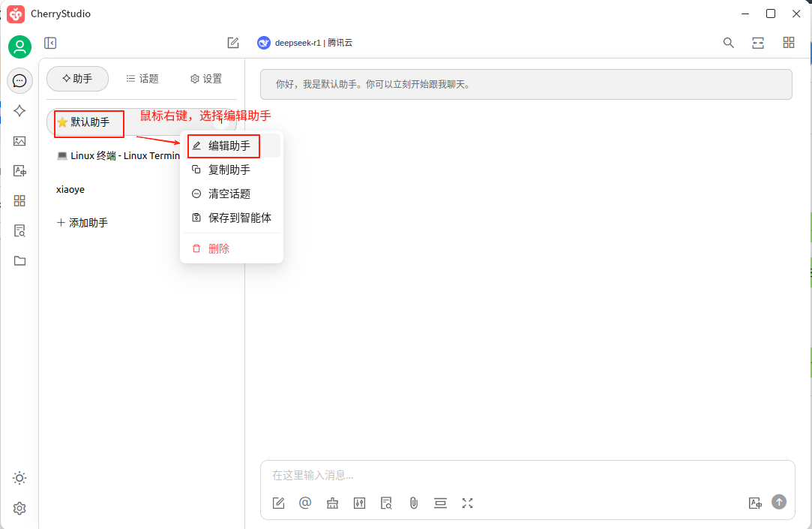Open the knowledge base from the sidebar
Viewport: 812px width, 529px height.
tap(19, 230)
